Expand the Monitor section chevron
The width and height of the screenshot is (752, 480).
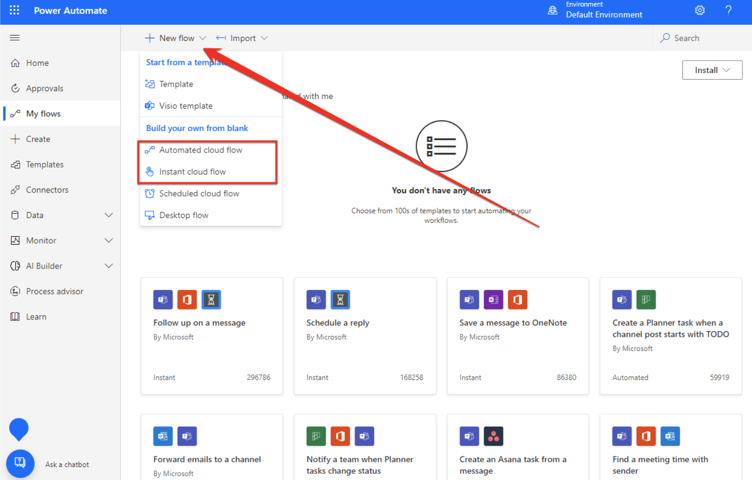[109, 241]
